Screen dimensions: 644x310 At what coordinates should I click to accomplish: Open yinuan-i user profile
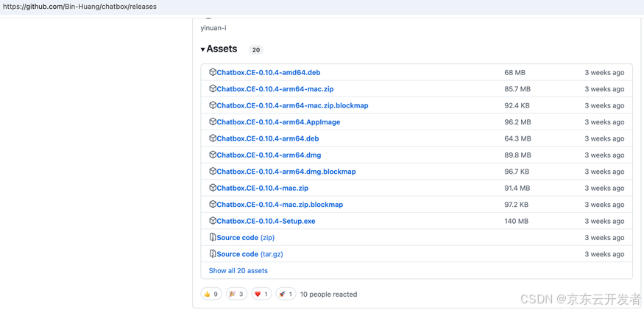pyautogui.click(x=213, y=28)
